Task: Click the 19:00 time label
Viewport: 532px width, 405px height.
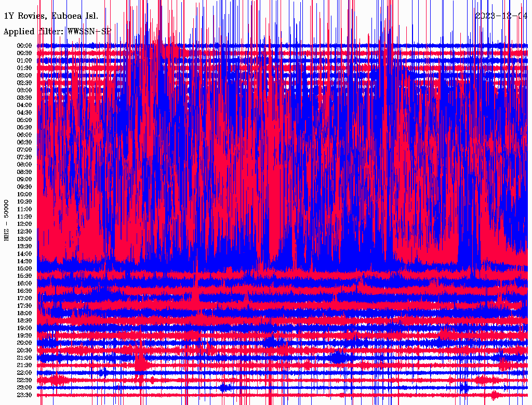Action: pyautogui.click(x=25, y=328)
